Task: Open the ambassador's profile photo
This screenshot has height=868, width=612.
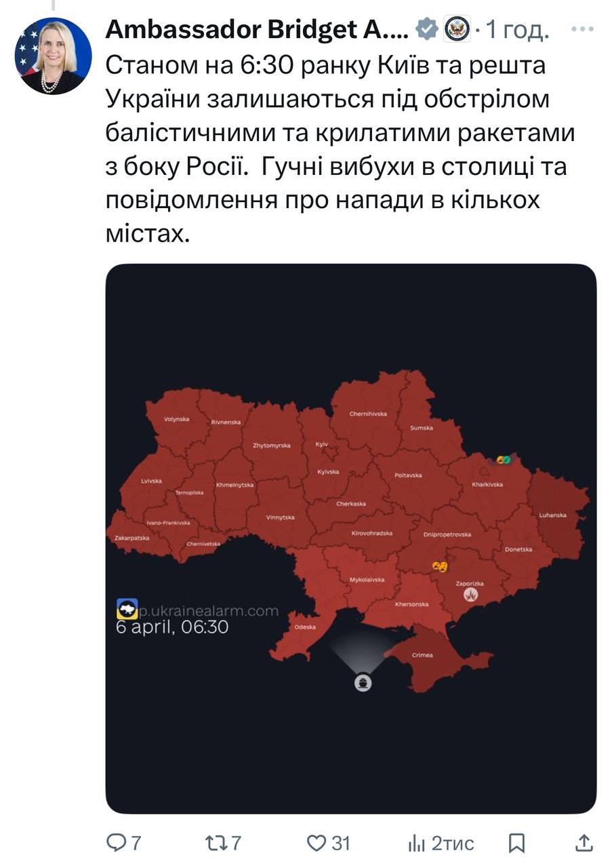Action: pyautogui.click(x=53, y=56)
